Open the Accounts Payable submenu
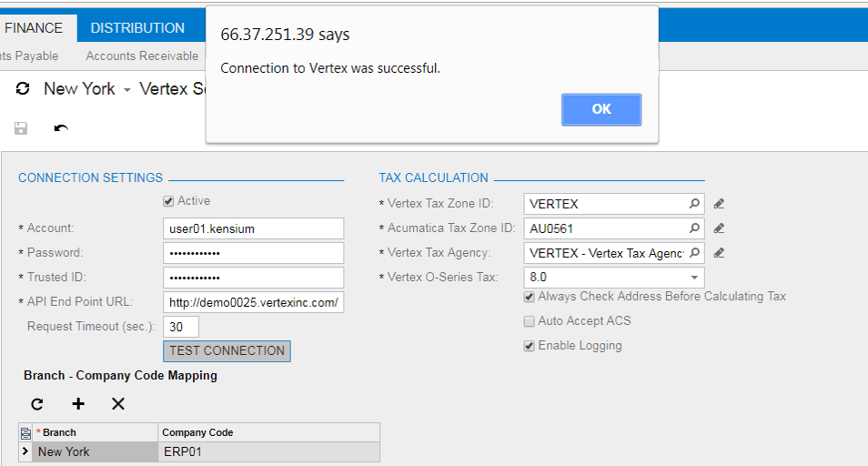This screenshot has width=868, height=466. pyautogui.click(x=29, y=56)
